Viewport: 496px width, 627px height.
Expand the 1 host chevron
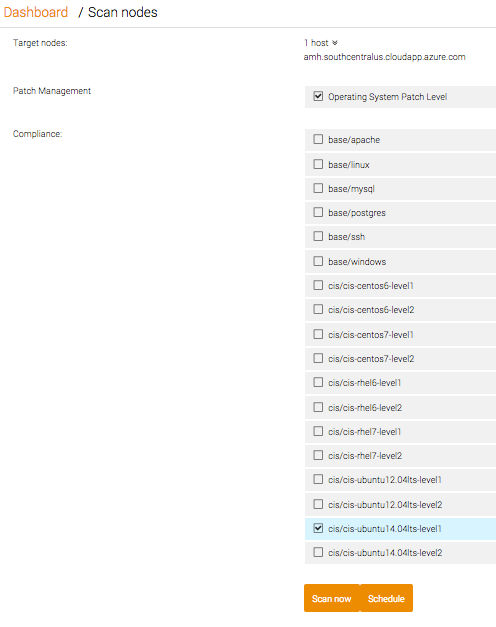(x=335, y=43)
